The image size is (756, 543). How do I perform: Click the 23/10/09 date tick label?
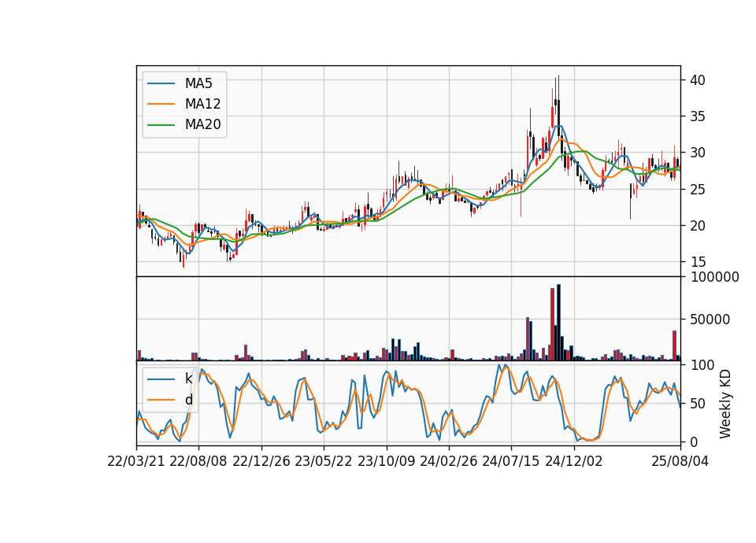point(386,461)
